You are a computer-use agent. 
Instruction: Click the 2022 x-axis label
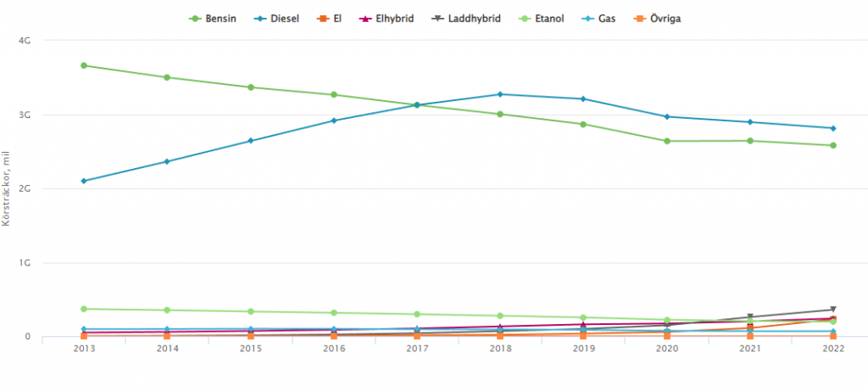click(833, 348)
